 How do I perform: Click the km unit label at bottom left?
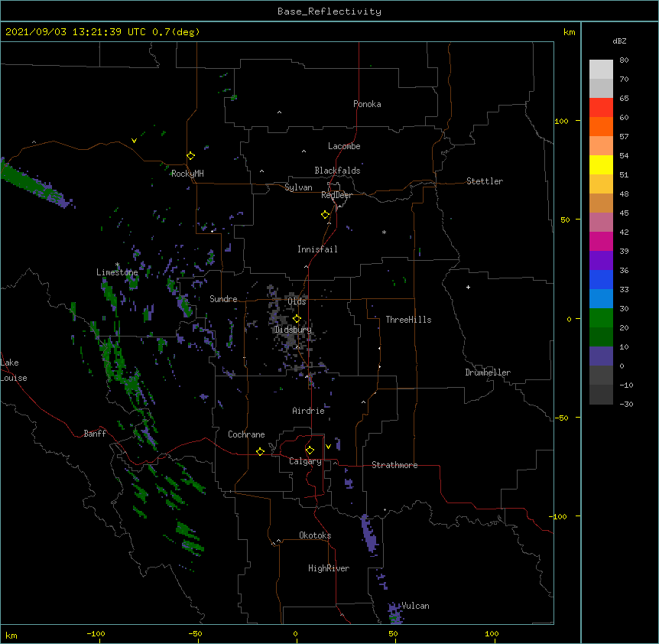11,636
